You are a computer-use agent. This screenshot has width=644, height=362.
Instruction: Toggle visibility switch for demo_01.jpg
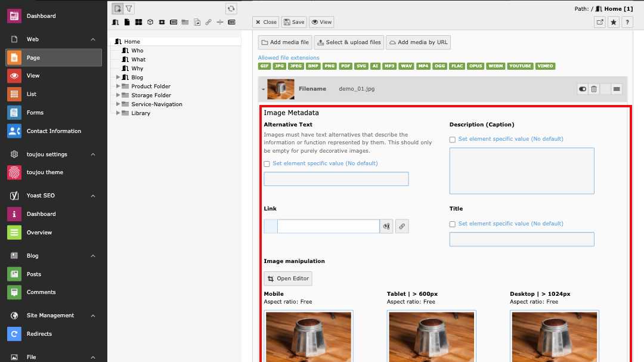pyautogui.click(x=583, y=89)
